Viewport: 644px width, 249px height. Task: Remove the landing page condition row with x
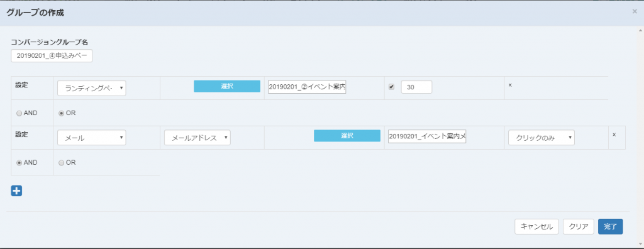510,85
